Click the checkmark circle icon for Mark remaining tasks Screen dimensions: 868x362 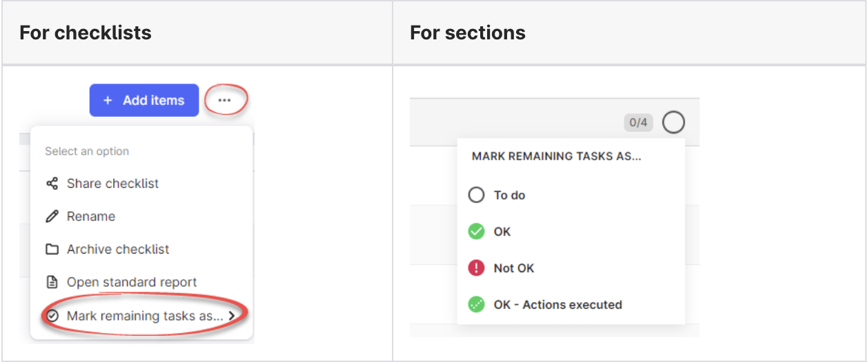pos(53,316)
